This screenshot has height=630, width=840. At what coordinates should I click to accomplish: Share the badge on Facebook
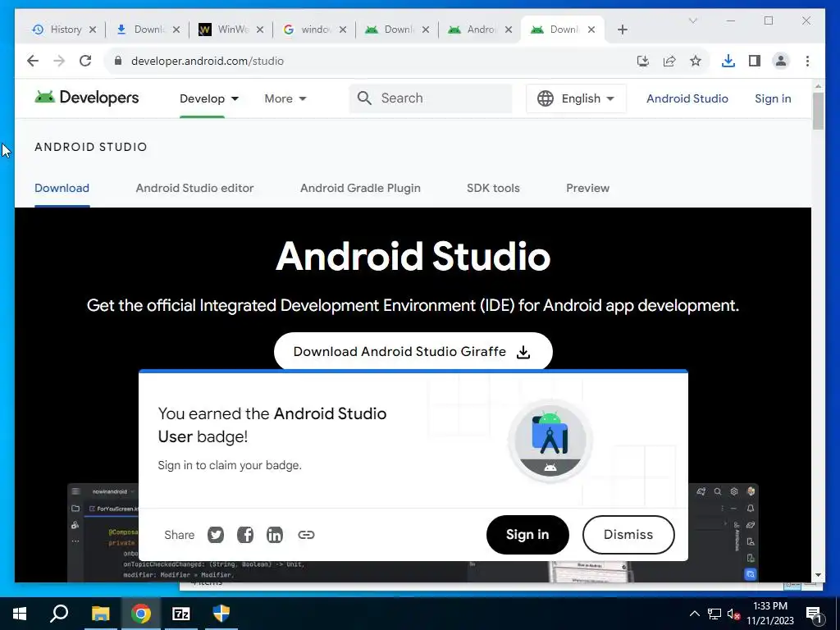pos(244,535)
